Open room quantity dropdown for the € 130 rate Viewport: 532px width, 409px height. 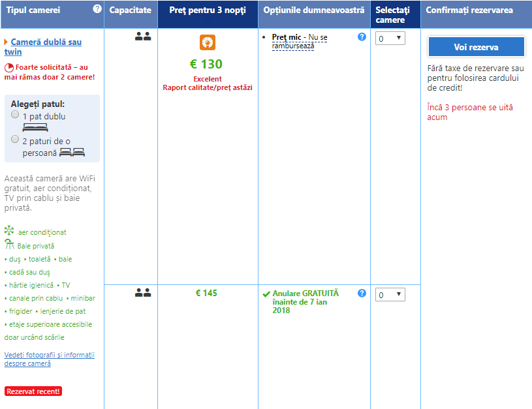point(390,38)
